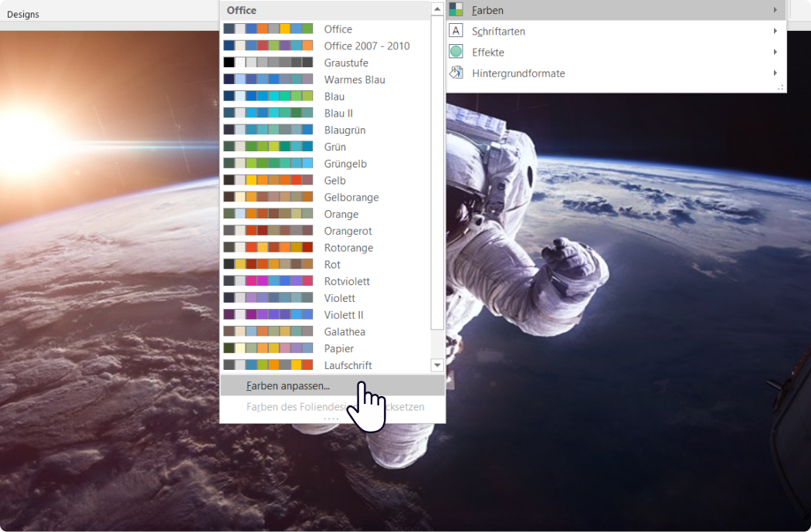Click the Hintergrundformate paint bucket icon
Screen dimensions: 811x532
[x=456, y=73]
